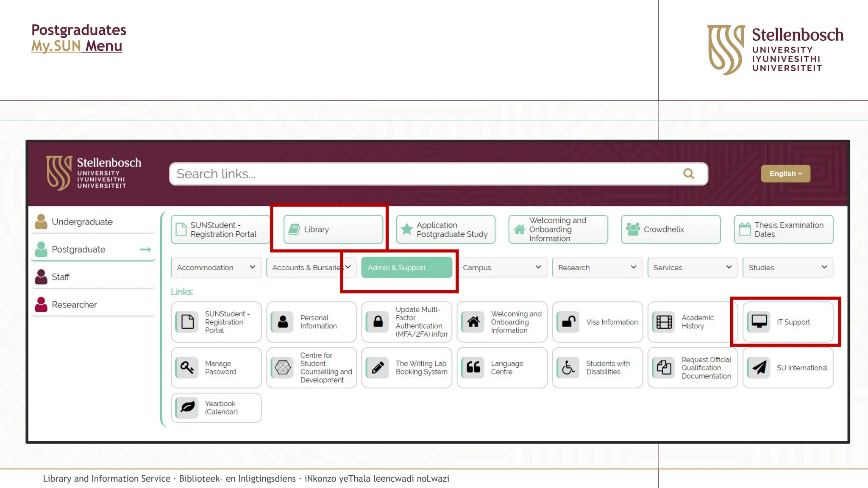868x488 pixels.
Task: Open the Library quick link
Action: [333, 229]
